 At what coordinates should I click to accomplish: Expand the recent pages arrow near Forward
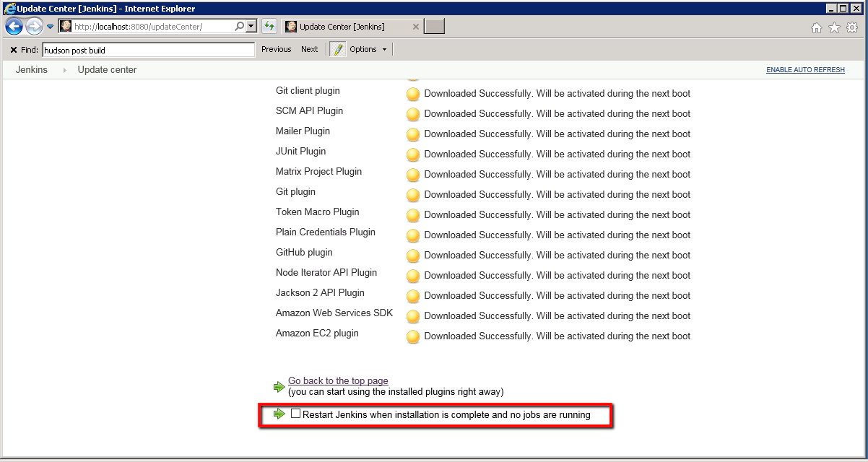tap(51, 27)
